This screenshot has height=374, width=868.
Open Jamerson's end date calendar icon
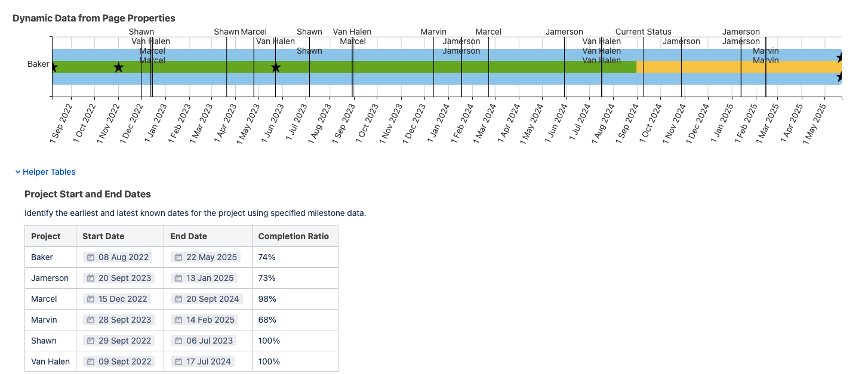pyautogui.click(x=177, y=278)
